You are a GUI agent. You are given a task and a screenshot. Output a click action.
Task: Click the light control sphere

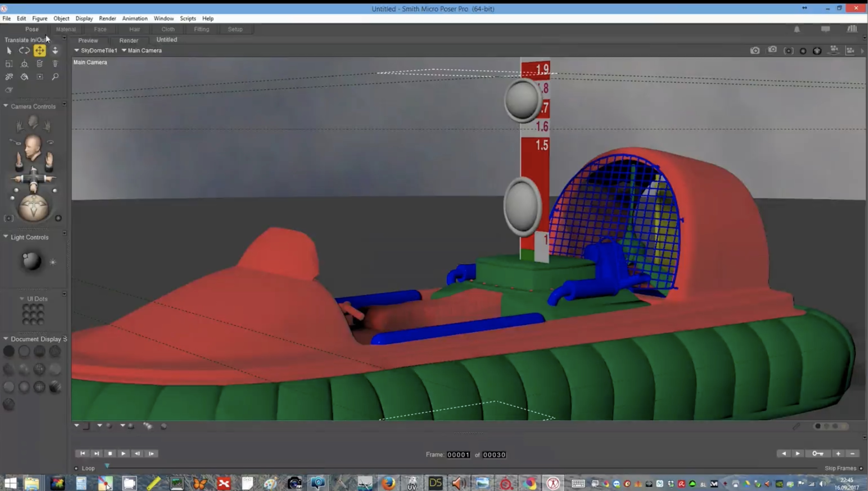[31, 261]
